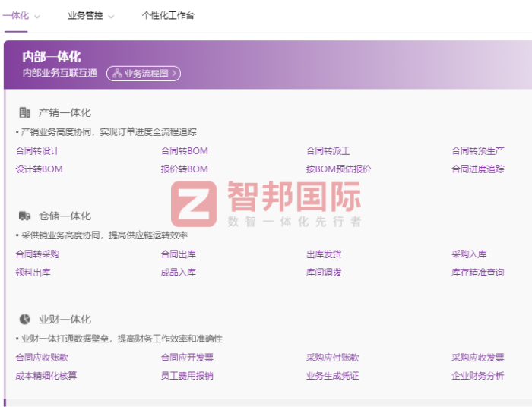Click the 内部业务互联互通 subtitle
532x407 pixels.
(60, 73)
